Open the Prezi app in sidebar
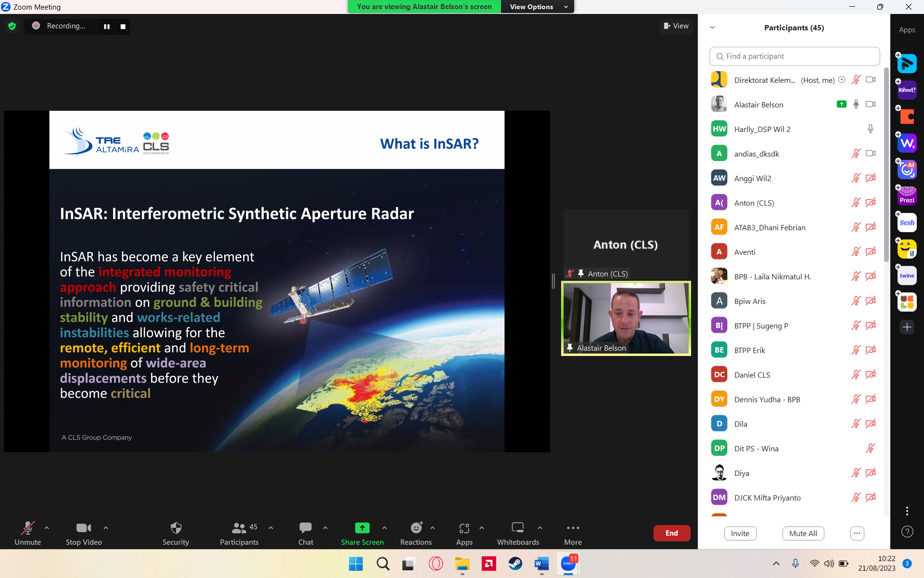 pyautogui.click(x=907, y=196)
